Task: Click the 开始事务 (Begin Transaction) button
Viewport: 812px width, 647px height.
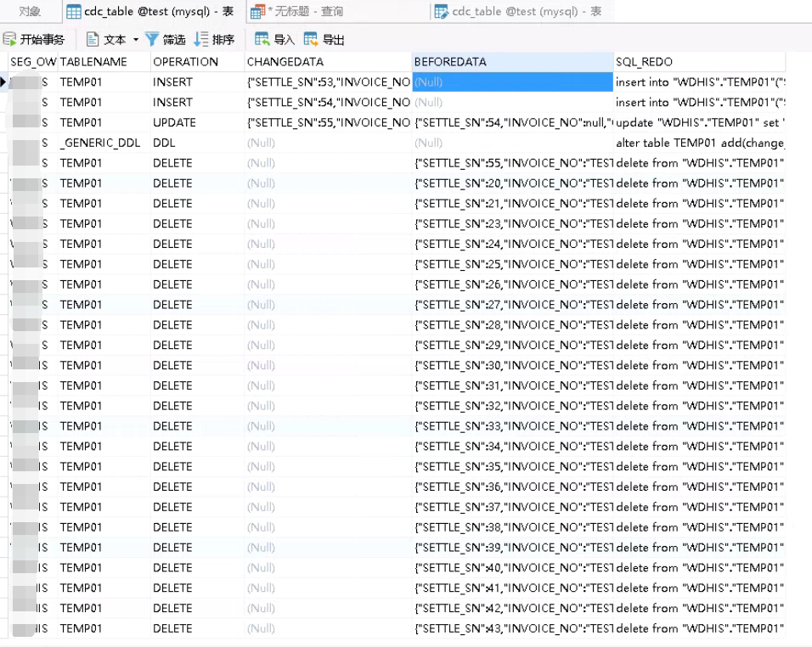Action: [34, 38]
